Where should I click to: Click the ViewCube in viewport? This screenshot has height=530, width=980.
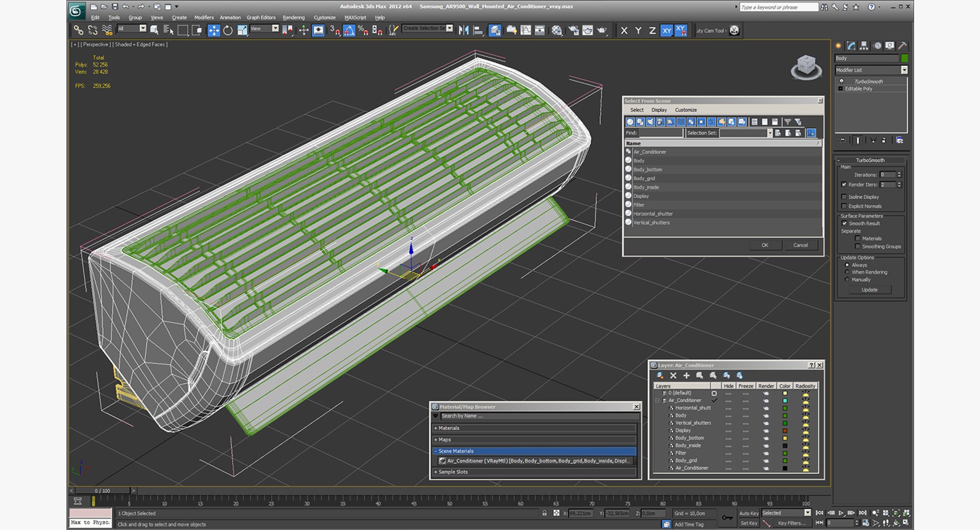[x=806, y=67]
